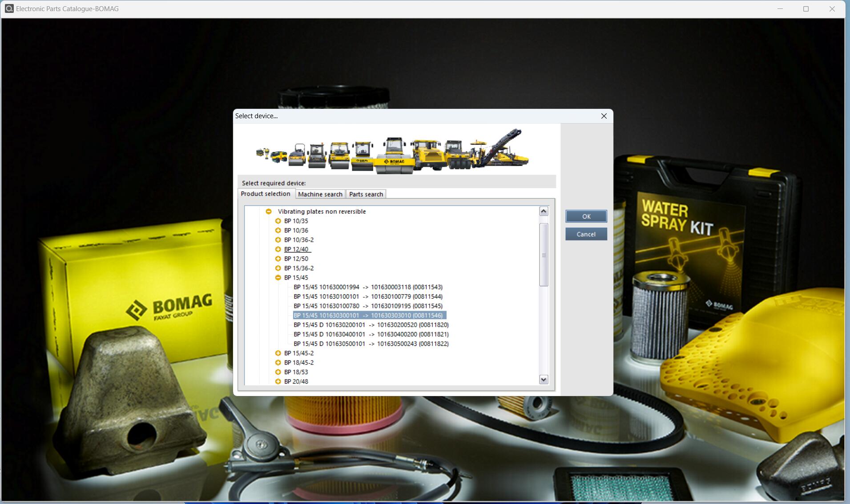
Task: Select the BP 20/48 label
Action: click(x=296, y=381)
